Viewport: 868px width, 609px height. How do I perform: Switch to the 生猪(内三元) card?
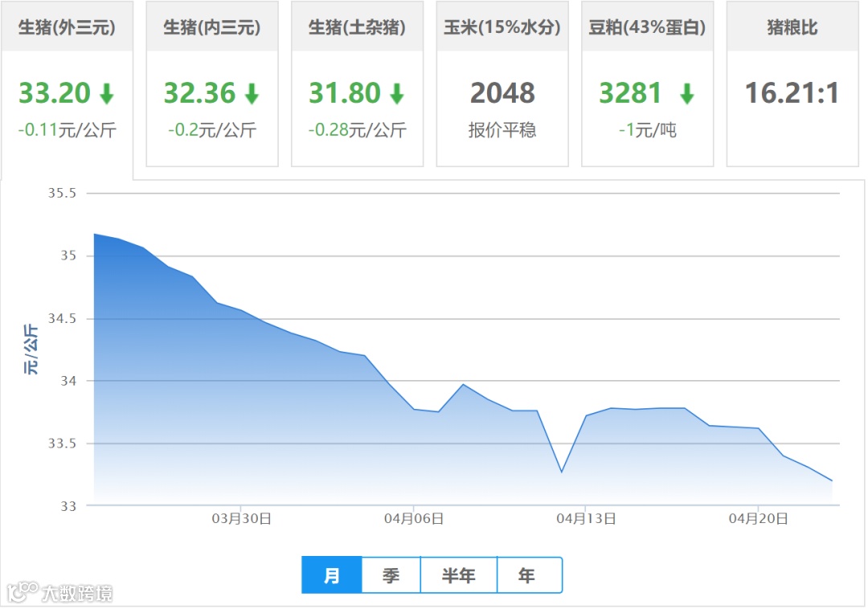click(x=212, y=83)
